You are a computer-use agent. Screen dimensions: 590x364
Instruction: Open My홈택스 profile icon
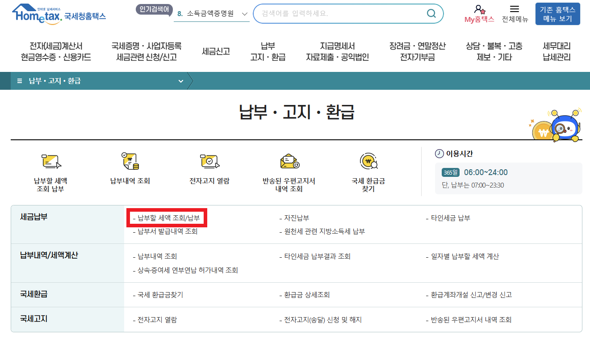point(480,9)
